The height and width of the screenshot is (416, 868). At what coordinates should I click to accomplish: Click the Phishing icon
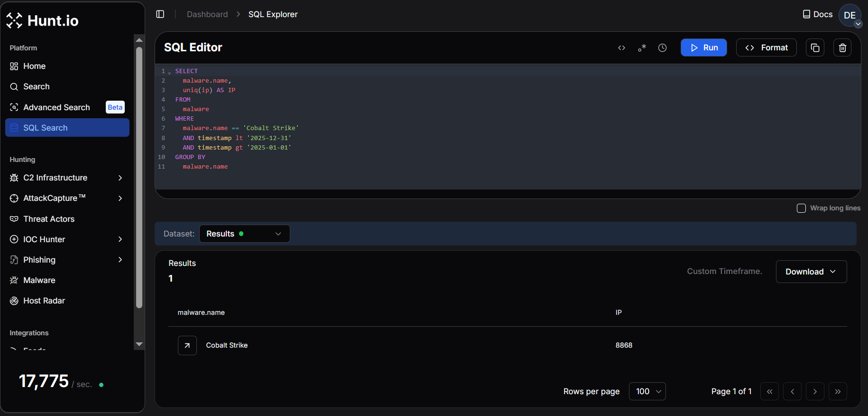[14, 260]
